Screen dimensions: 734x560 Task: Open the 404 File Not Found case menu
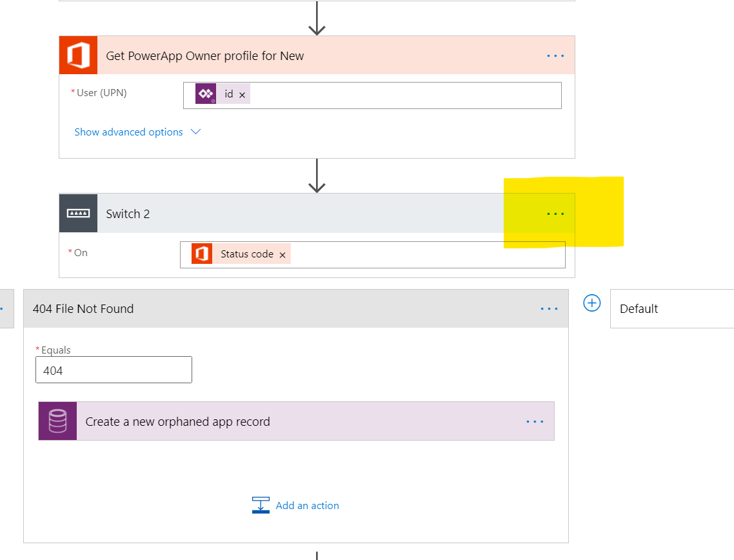[549, 308]
